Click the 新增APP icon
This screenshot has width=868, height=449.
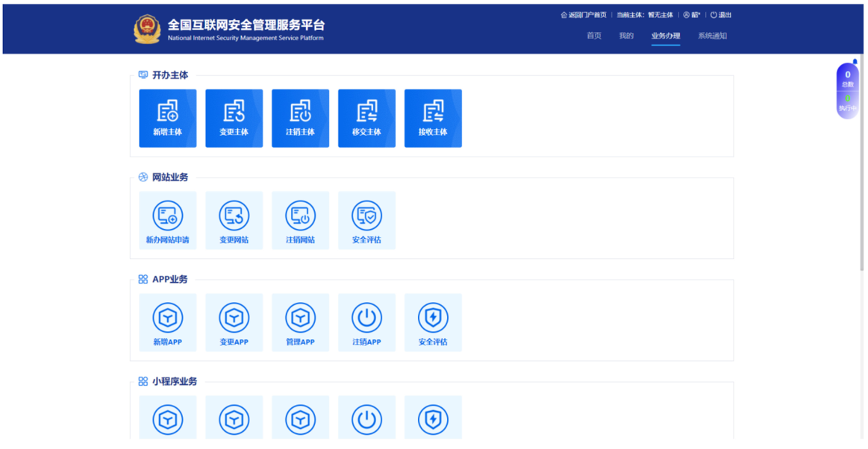click(x=168, y=322)
